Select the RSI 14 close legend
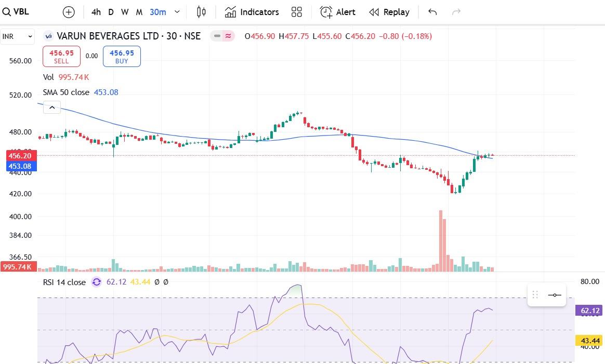The height and width of the screenshot is (364, 605). pos(64,282)
